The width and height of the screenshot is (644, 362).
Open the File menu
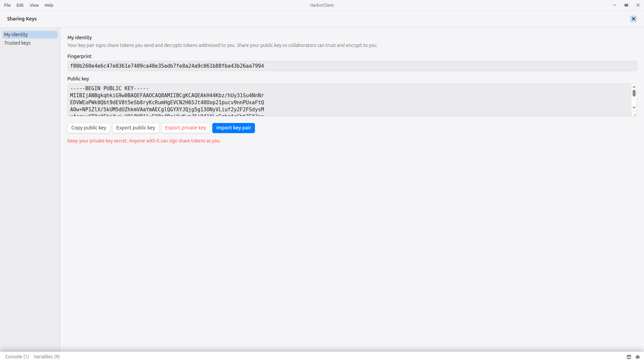pos(7,5)
